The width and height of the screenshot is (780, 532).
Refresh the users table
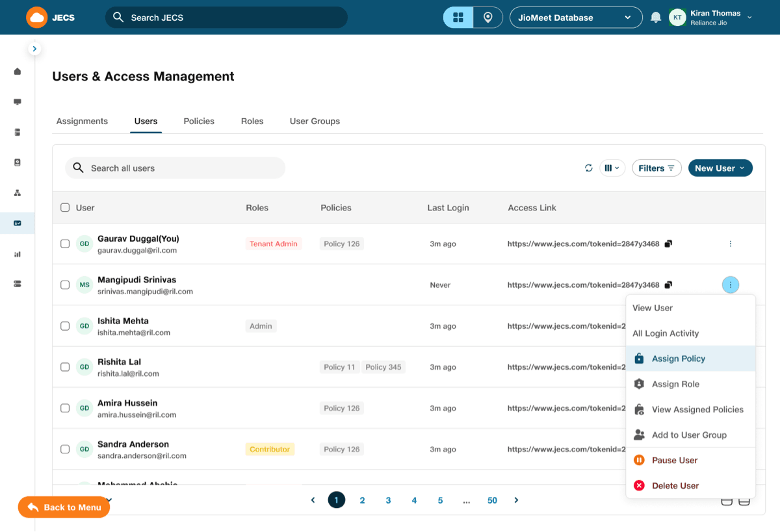pyautogui.click(x=589, y=168)
